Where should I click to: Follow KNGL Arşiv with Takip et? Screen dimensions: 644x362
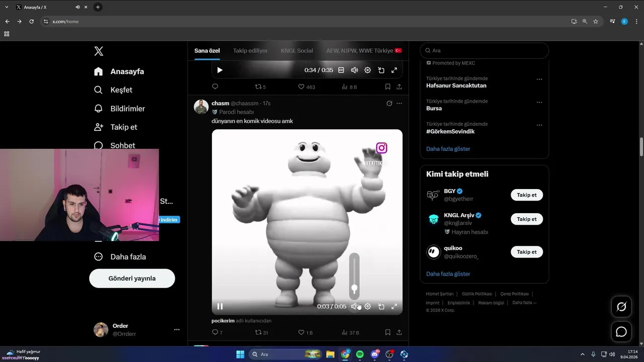[x=527, y=219]
